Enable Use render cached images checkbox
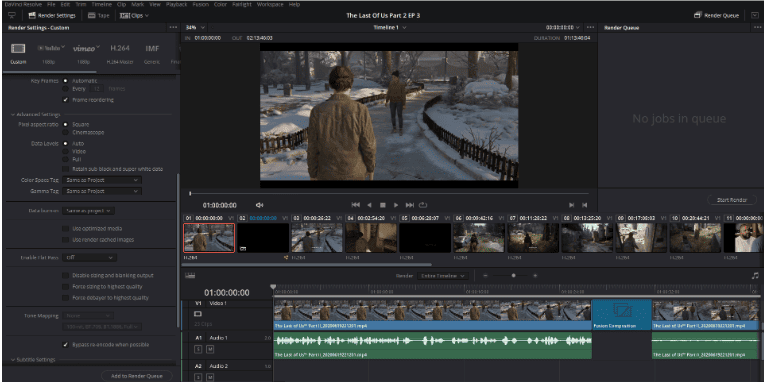764x382 pixels. [65, 240]
